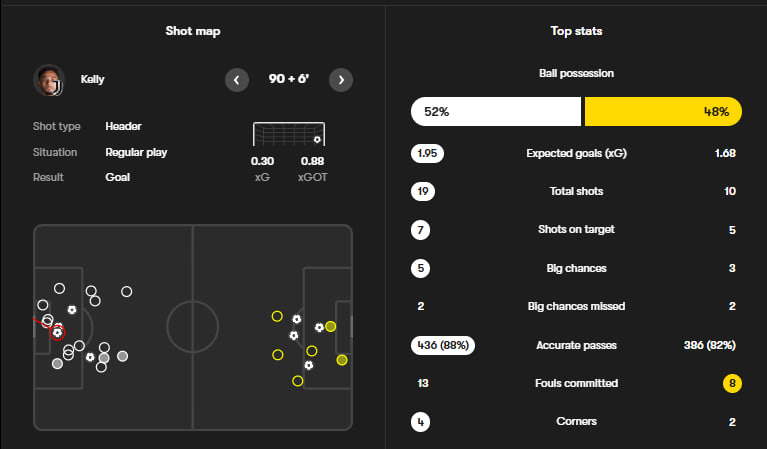Click the 436 (88%) accurate passes badge
Viewport: 767px width, 449px height.
(x=442, y=345)
